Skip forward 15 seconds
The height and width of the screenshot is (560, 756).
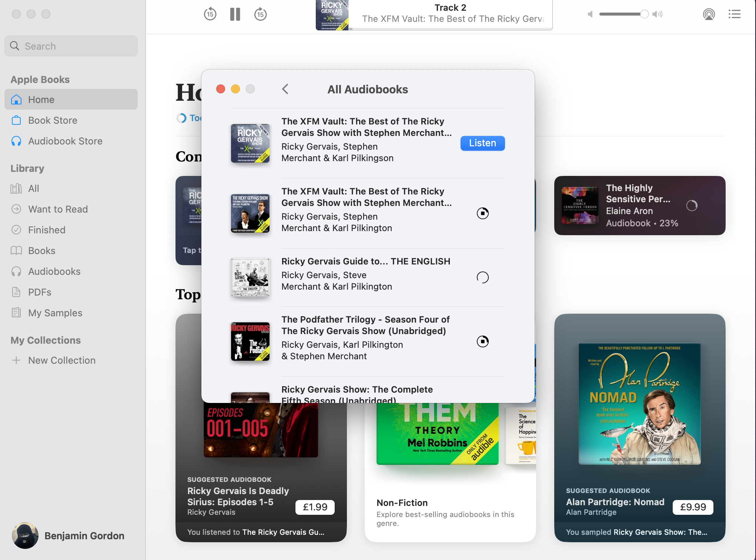click(260, 14)
